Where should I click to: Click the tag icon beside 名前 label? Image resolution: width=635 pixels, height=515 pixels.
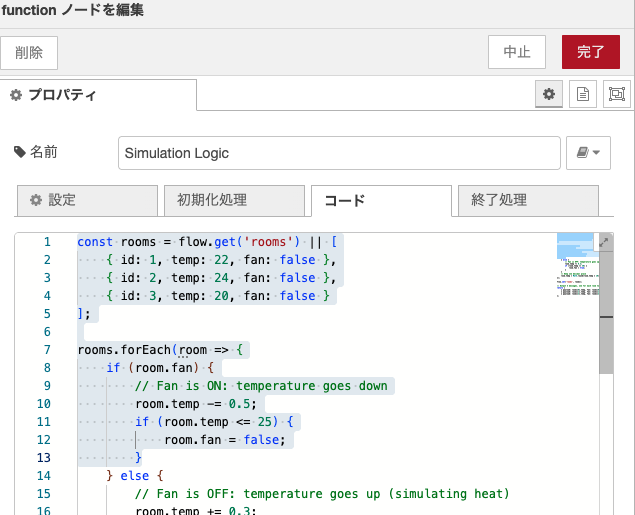pos(20,152)
